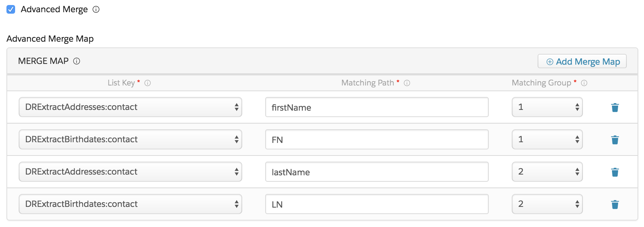This screenshot has width=644, height=227.
Task: Click the FN Matching Path input
Action: tap(377, 139)
